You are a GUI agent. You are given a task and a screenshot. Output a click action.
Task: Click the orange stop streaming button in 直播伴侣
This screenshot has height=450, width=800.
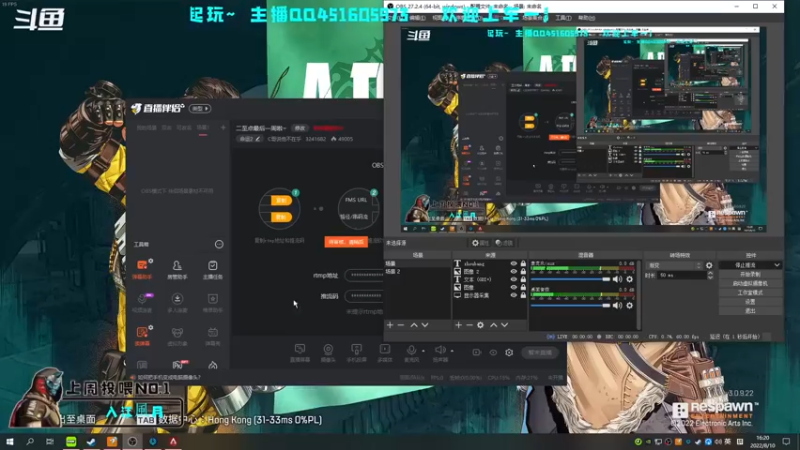point(346,242)
